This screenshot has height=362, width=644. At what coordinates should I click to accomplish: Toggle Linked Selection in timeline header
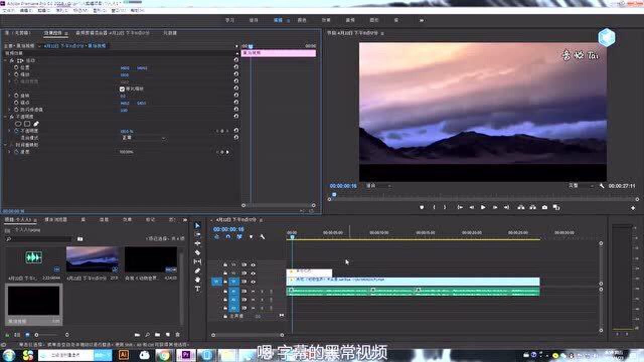[239, 237]
